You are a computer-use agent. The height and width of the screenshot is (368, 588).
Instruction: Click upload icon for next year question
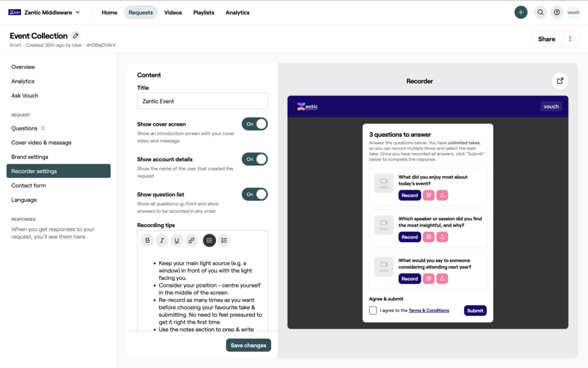pos(442,279)
